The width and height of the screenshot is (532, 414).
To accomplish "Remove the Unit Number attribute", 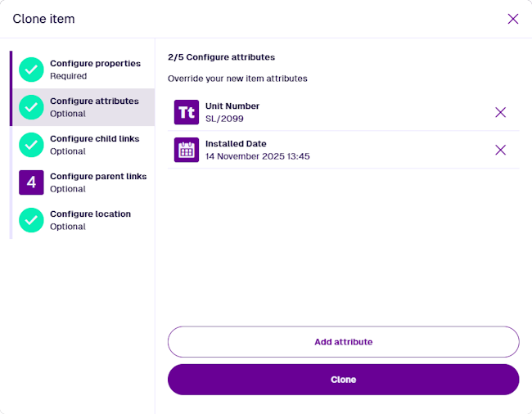I will [501, 112].
